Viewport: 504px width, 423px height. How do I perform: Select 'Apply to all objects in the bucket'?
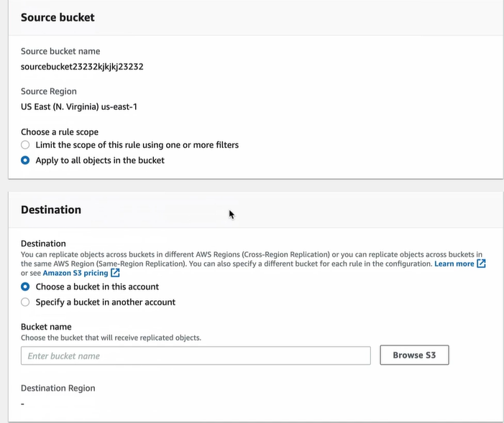(25, 160)
